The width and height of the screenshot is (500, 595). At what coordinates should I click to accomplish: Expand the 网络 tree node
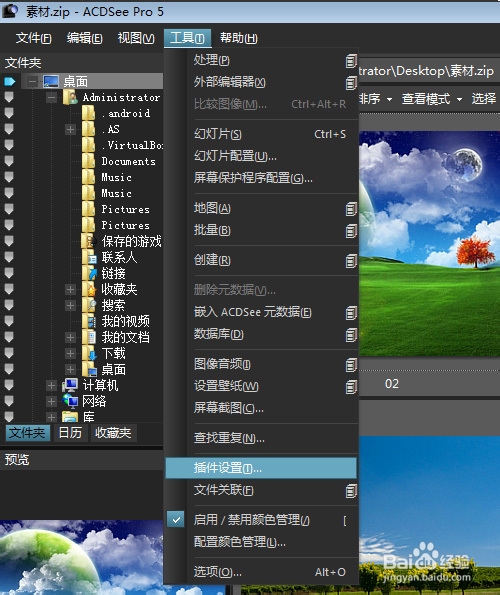(51, 401)
